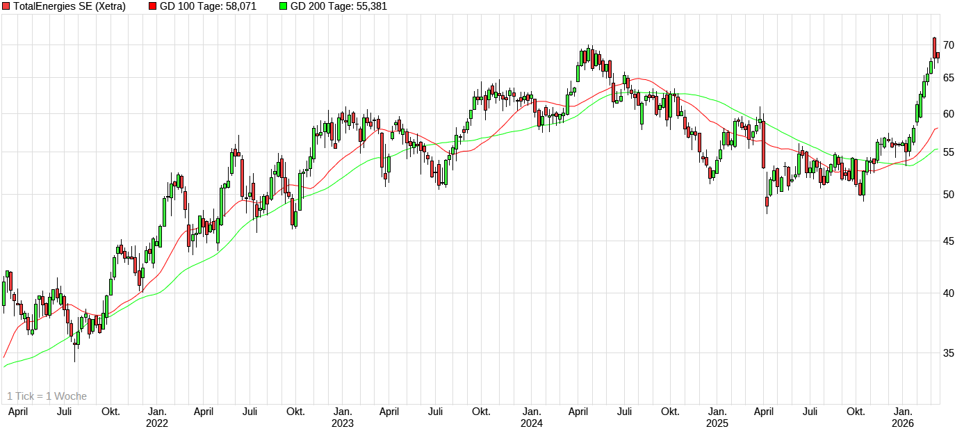The height and width of the screenshot is (438, 980).
Task: Click the green GD 200 Tage legend swatch
Action: point(282,6)
